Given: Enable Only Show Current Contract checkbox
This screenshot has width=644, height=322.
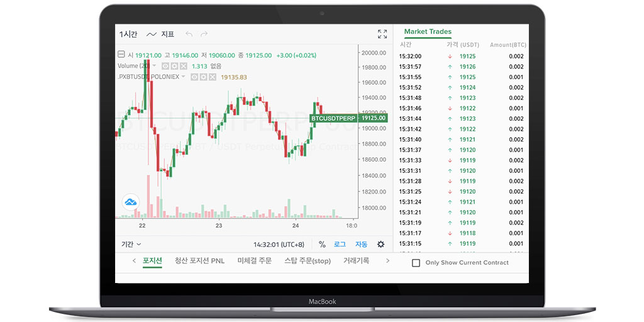Looking at the screenshot, I should point(416,263).
